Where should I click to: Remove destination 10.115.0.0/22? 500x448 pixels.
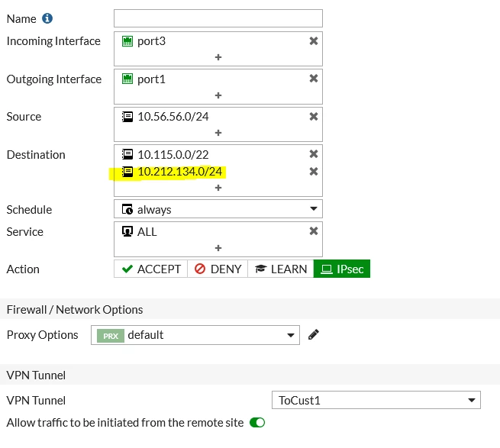[314, 154]
